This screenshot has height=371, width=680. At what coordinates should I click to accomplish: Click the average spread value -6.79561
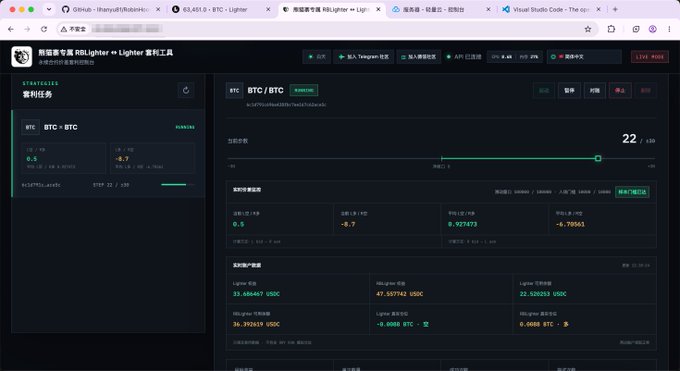click(x=570, y=224)
